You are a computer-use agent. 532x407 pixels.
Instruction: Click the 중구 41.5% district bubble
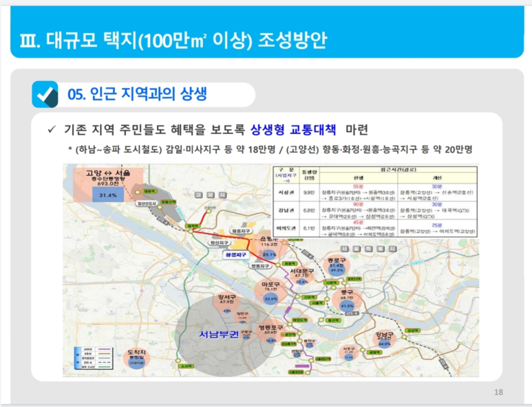click(x=347, y=299)
